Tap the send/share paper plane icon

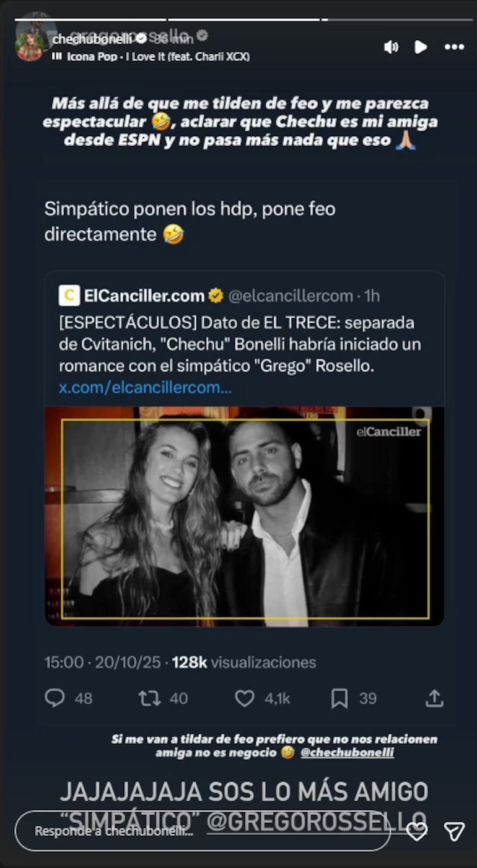coord(454,831)
